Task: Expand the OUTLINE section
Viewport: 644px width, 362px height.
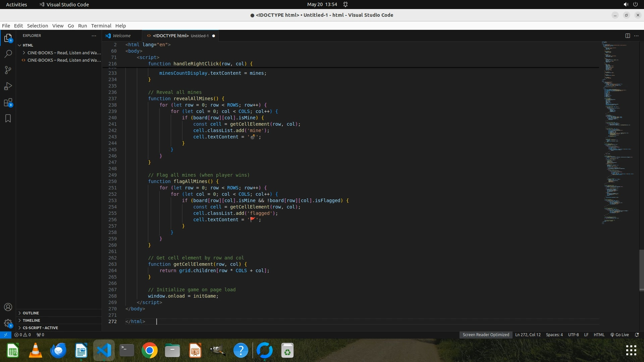Action: click(31, 313)
